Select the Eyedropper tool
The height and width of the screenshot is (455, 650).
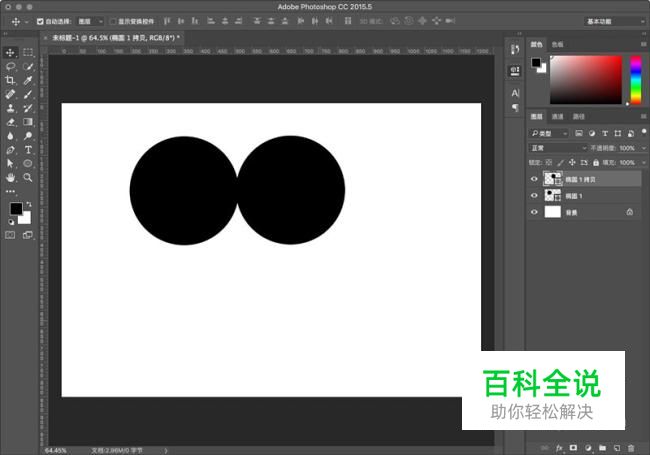pos(28,80)
